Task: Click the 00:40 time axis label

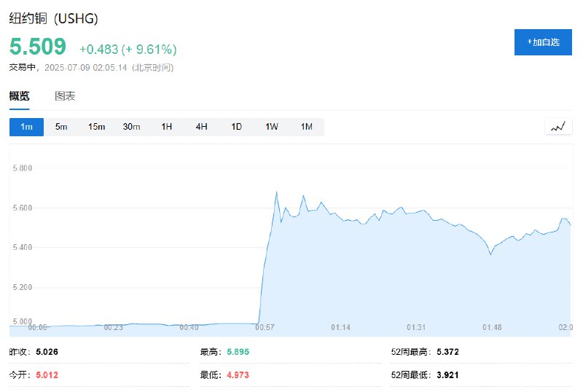Action: coord(189,327)
